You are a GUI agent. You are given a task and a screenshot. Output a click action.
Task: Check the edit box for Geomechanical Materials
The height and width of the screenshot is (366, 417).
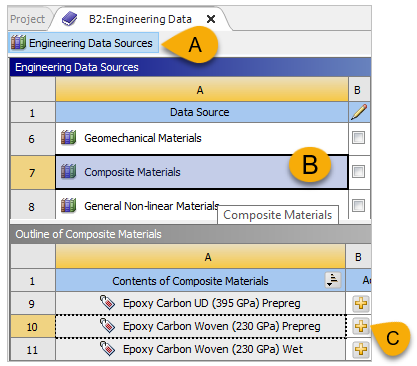(358, 137)
